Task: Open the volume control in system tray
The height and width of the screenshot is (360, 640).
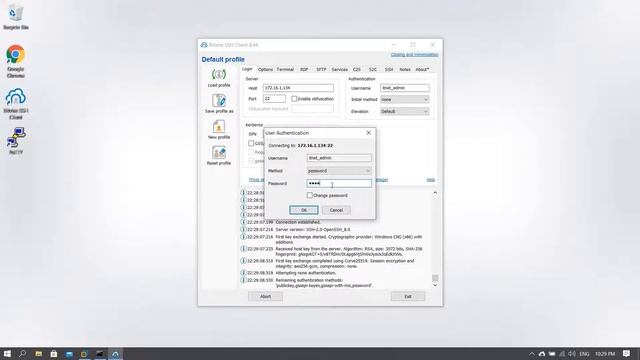Action: click(572, 354)
